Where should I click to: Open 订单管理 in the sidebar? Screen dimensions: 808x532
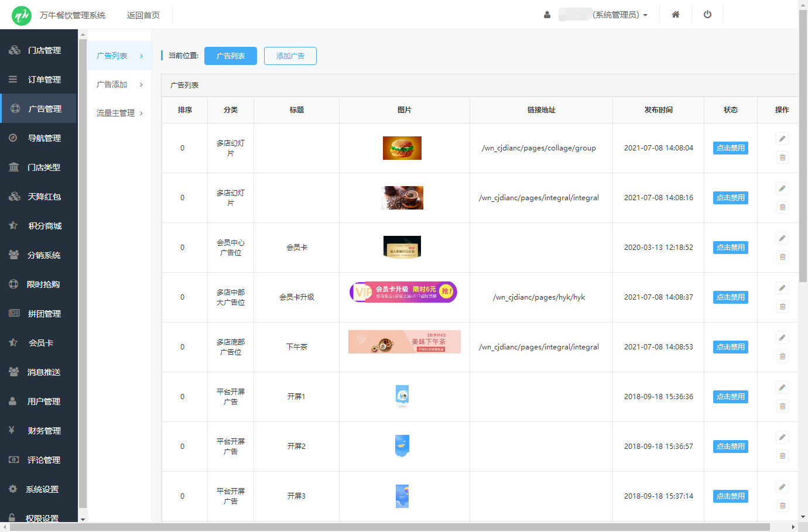tap(44, 80)
